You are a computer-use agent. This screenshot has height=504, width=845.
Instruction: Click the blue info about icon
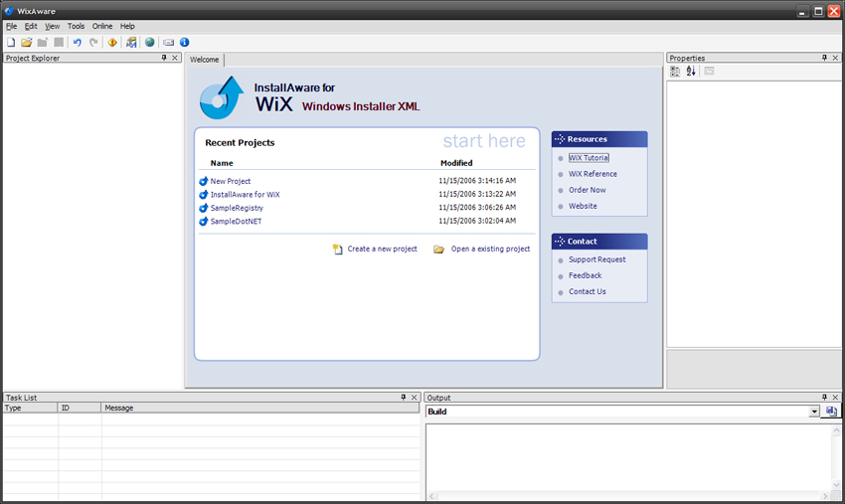pos(184,42)
